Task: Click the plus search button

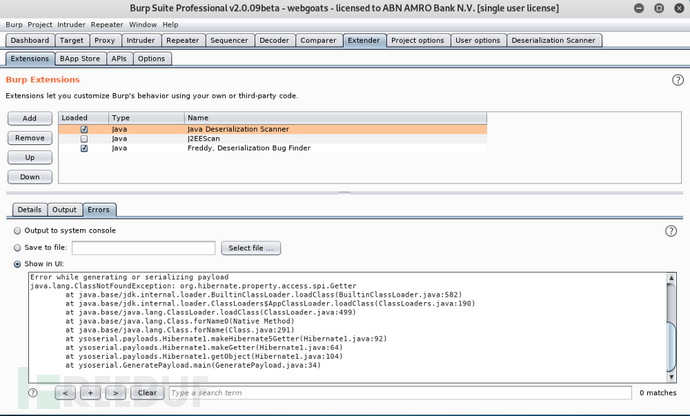Action: pos(90,393)
